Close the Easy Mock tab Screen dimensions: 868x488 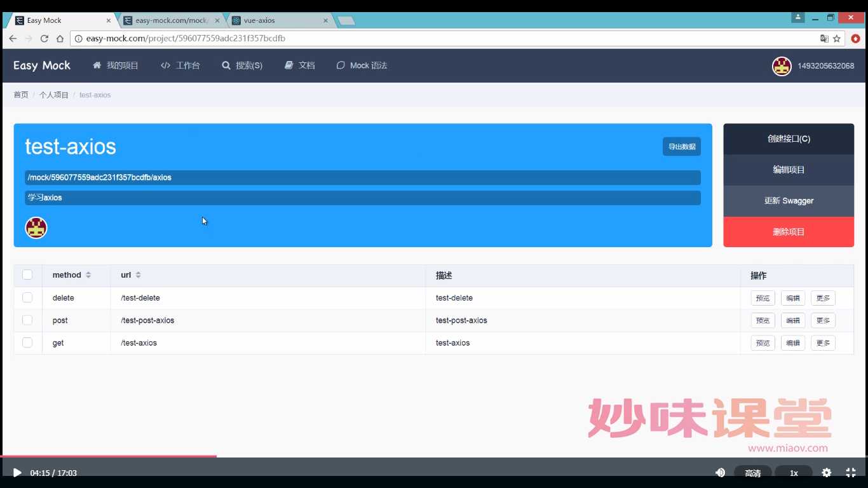108,20
